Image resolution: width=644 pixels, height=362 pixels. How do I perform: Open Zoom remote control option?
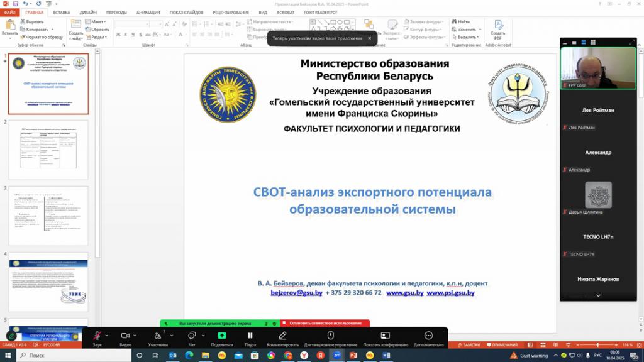(331, 336)
